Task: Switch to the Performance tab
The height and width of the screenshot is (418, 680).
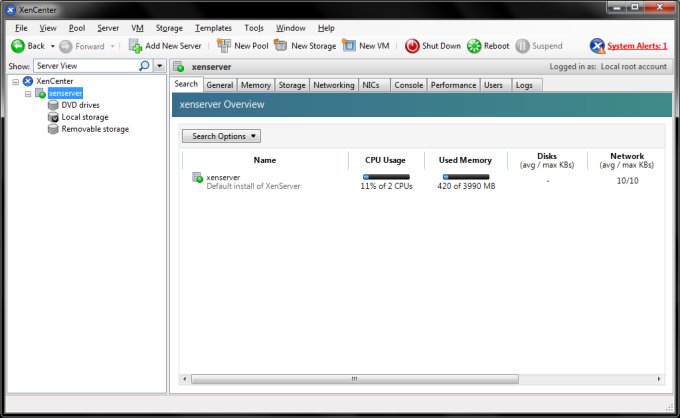Action: [453, 86]
